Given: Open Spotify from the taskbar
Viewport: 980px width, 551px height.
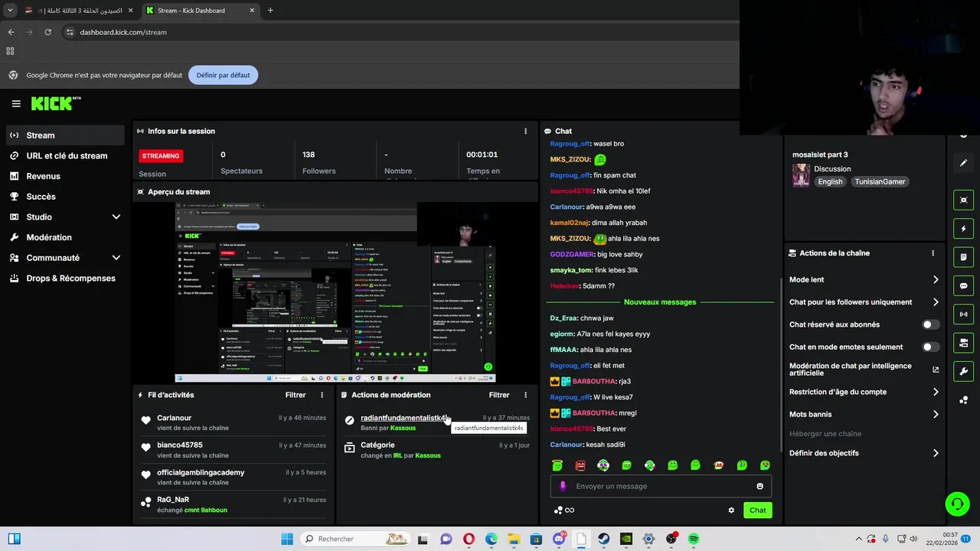Looking at the screenshot, I should (x=694, y=539).
